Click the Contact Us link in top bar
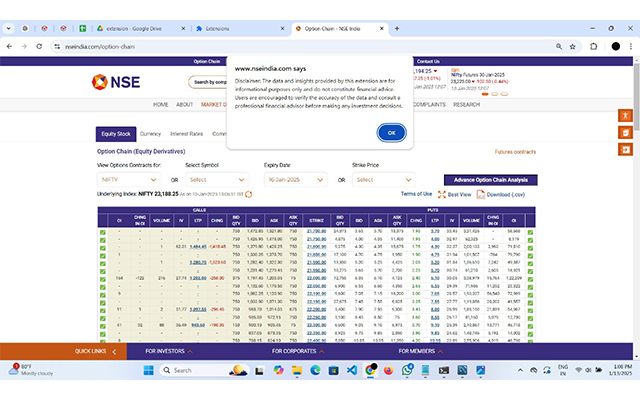The width and height of the screenshot is (640, 400). (428, 62)
